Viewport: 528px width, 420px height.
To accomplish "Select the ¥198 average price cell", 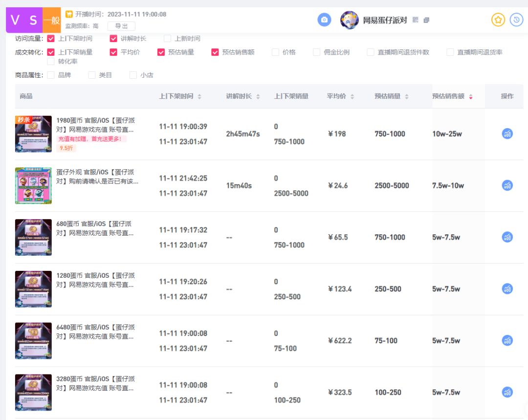I will tap(337, 134).
